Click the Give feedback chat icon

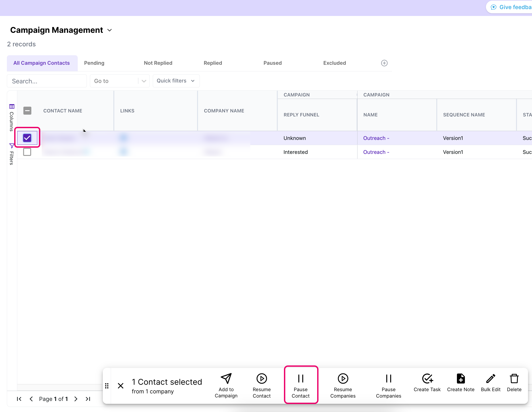493,7
